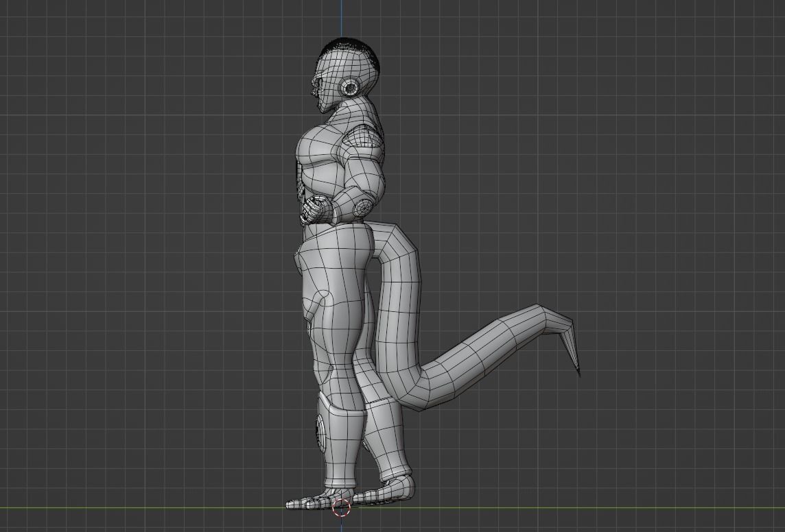This screenshot has width=785, height=532.
Task: Select the front foot with toes
Action: coord(320,500)
